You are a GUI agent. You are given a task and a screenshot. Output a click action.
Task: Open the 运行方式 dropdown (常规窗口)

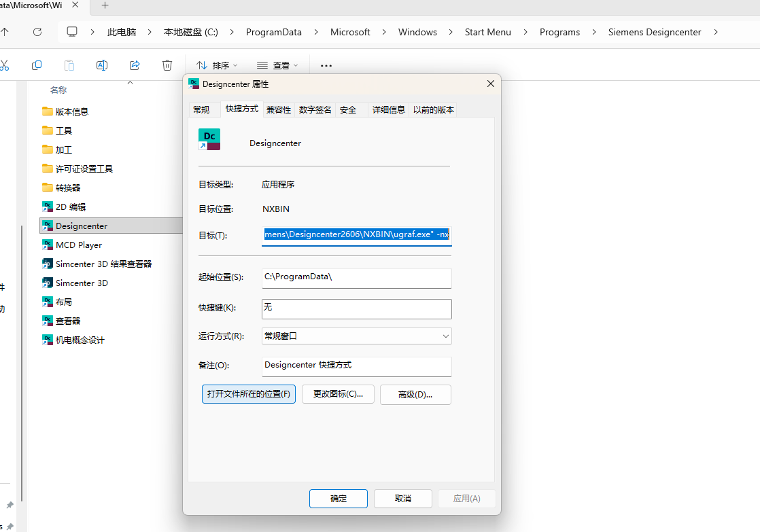[357, 336]
